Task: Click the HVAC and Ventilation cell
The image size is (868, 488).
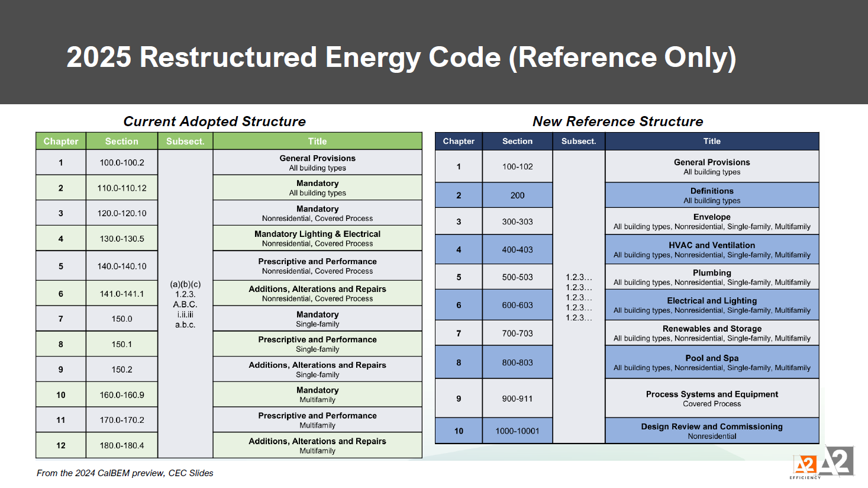Action: coord(712,249)
